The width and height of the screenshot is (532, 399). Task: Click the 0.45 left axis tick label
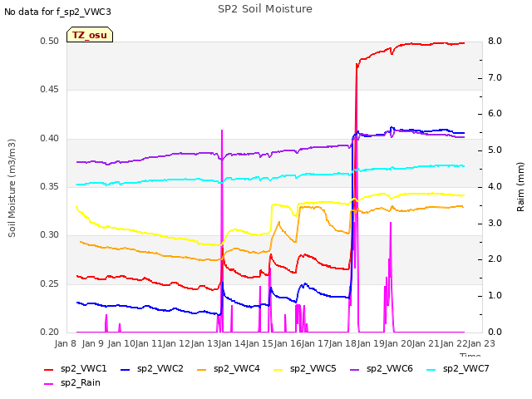tap(50, 90)
